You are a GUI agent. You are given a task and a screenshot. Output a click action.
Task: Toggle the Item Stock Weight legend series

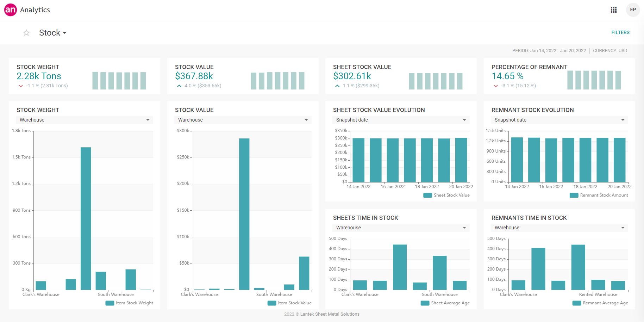[x=130, y=303]
